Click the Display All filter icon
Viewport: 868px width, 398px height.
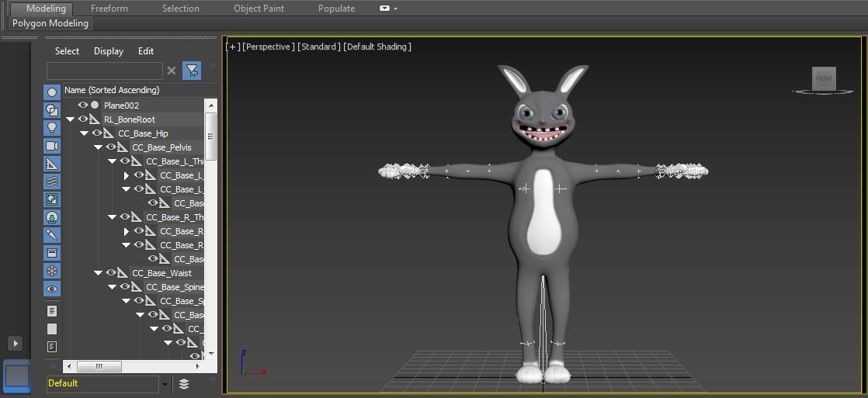(x=52, y=311)
